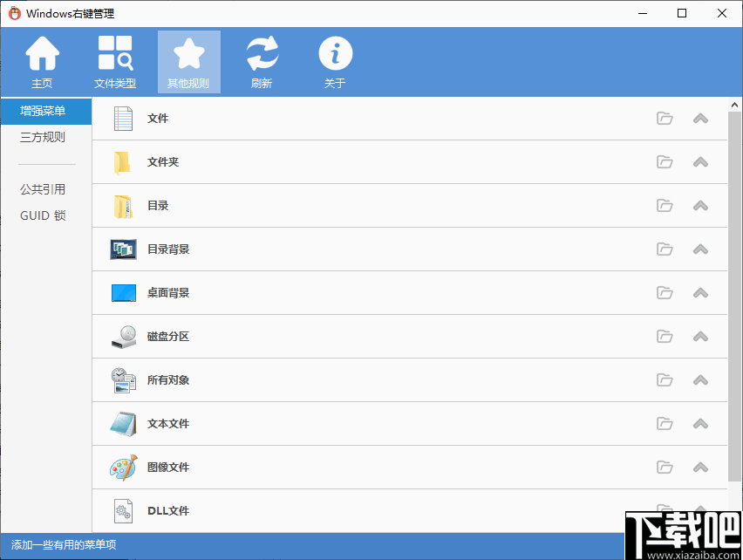Click the 增强菜单 sidebar item
This screenshot has height=560, width=743.
pyautogui.click(x=42, y=112)
